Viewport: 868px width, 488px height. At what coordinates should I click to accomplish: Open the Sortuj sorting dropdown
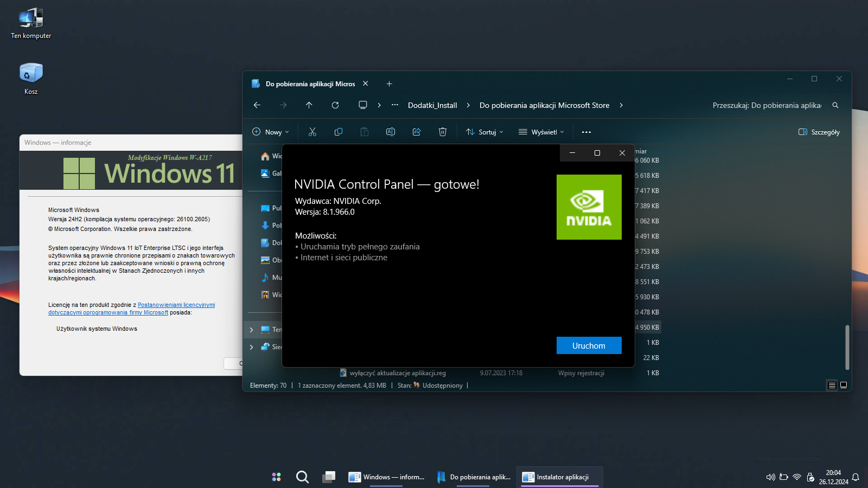click(484, 132)
